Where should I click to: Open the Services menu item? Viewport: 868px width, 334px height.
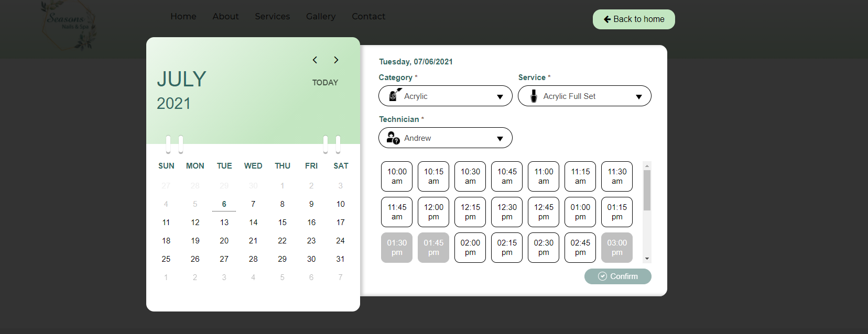pos(272,17)
